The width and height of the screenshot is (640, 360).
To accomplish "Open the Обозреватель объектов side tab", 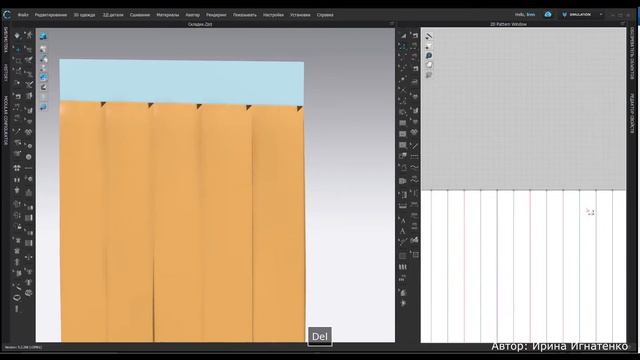I will click(632, 53).
